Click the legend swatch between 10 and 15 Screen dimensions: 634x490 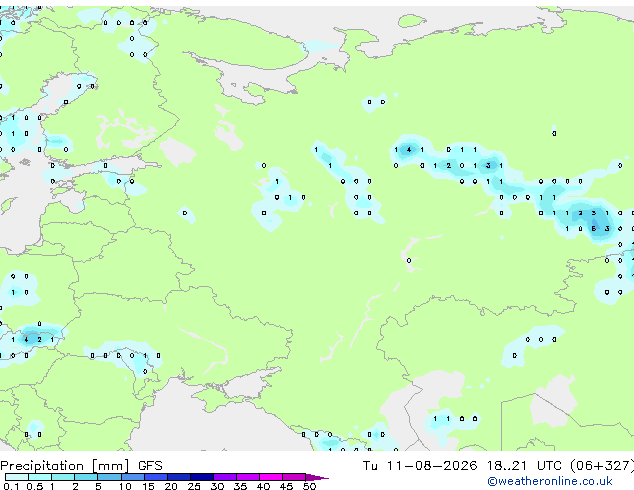[x=133, y=477]
